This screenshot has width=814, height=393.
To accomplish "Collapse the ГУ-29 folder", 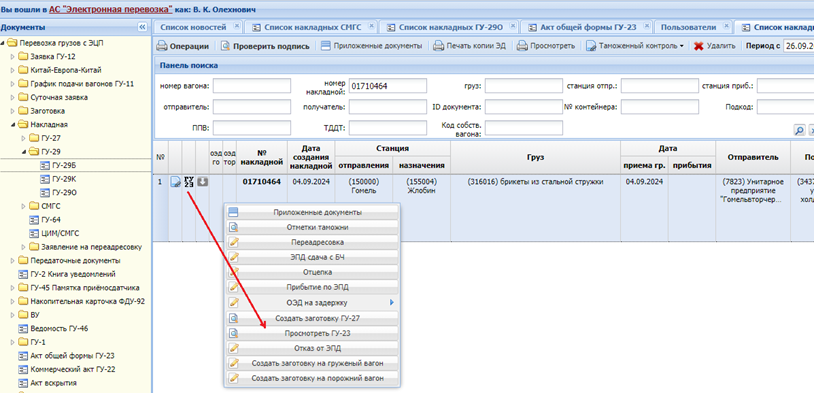I will tap(23, 152).
